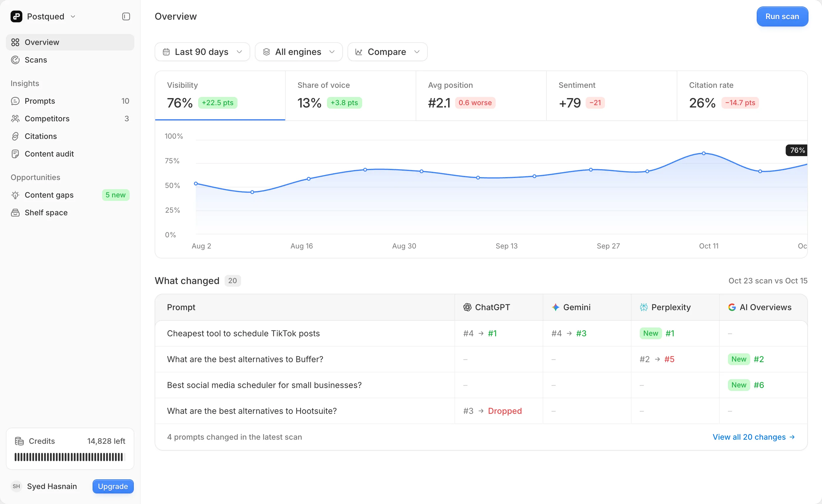Click the SH user avatar
Viewport: 822px width, 504px height.
coord(16,486)
